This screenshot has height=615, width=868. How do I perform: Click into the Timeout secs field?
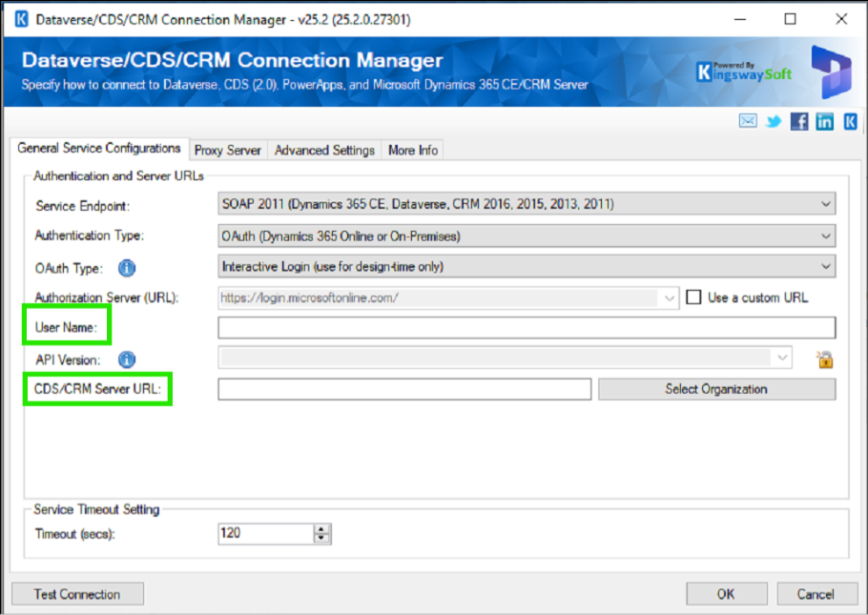pyautogui.click(x=266, y=534)
